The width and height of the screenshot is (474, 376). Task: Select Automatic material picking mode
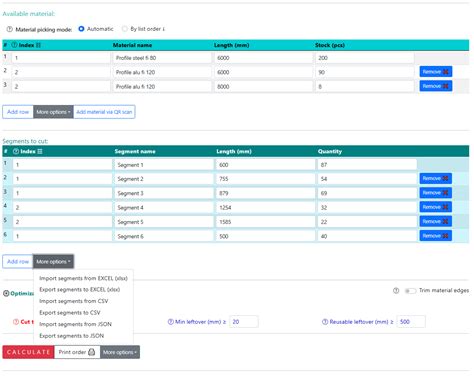81,29
